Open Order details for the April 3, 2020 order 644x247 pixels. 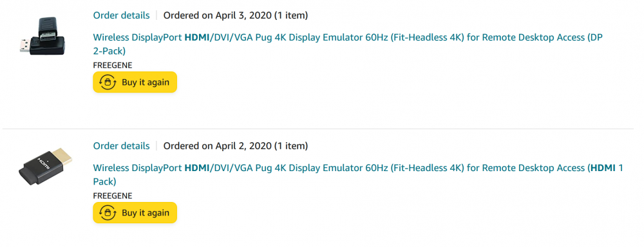pyautogui.click(x=121, y=15)
